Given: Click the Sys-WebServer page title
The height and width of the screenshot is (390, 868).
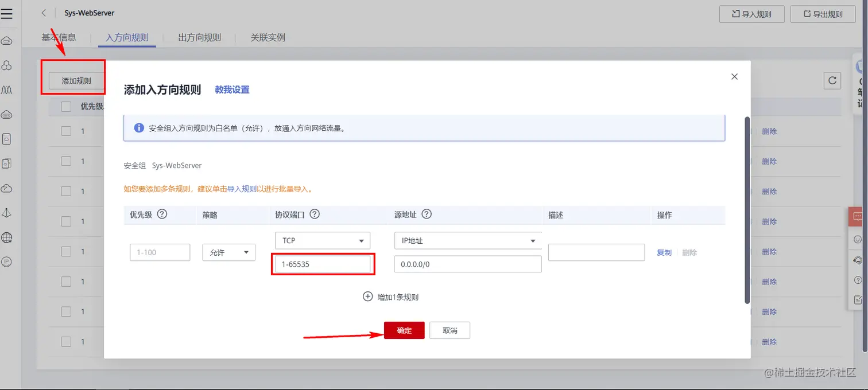Looking at the screenshot, I should (89, 13).
